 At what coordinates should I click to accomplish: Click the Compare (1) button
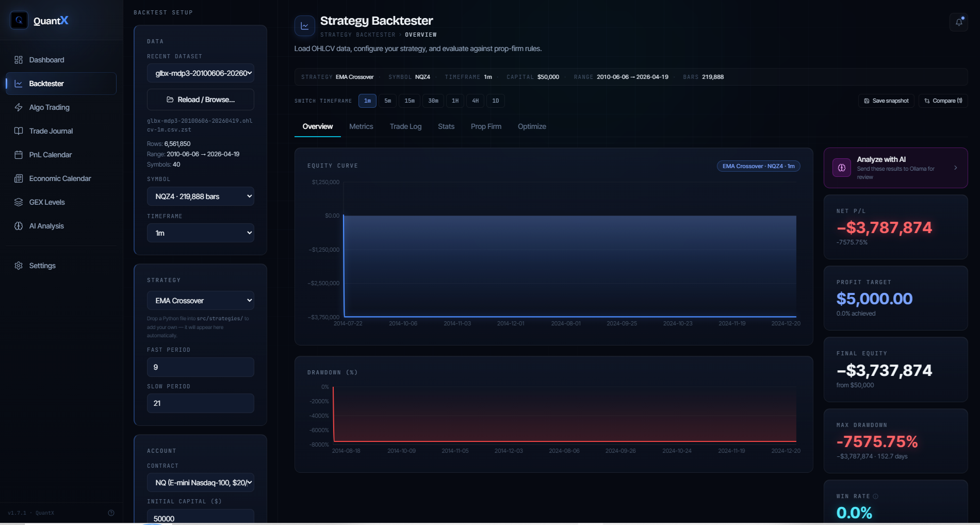point(943,101)
